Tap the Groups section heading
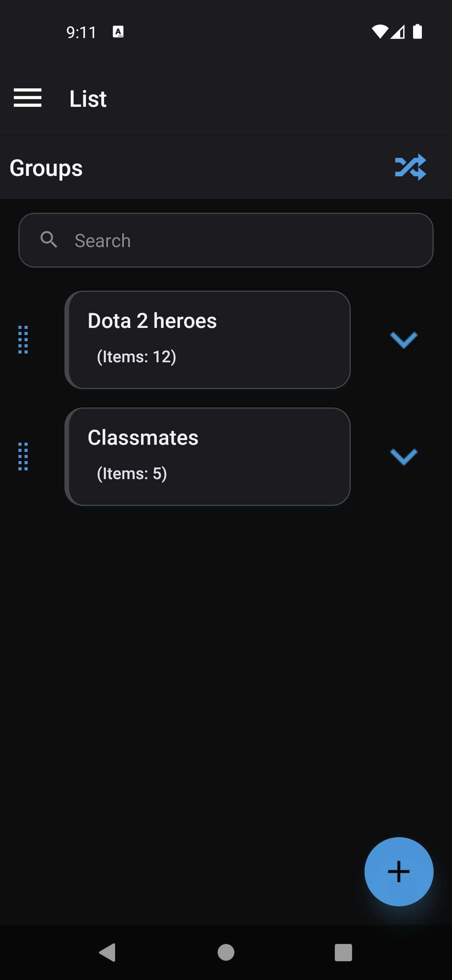Screen dimensions: 452x980 point(46,168)
